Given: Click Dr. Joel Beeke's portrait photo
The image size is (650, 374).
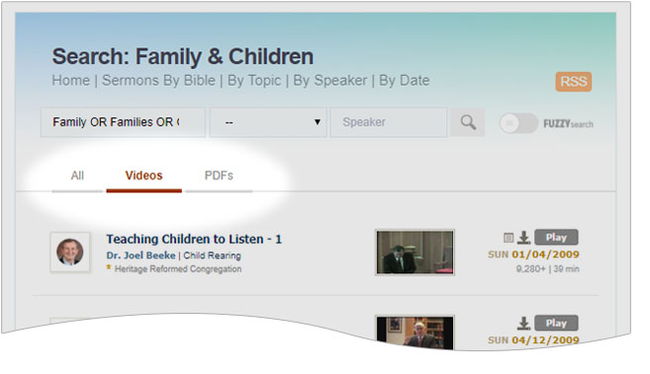Looking at the screenshot, I should pos(70,252).
